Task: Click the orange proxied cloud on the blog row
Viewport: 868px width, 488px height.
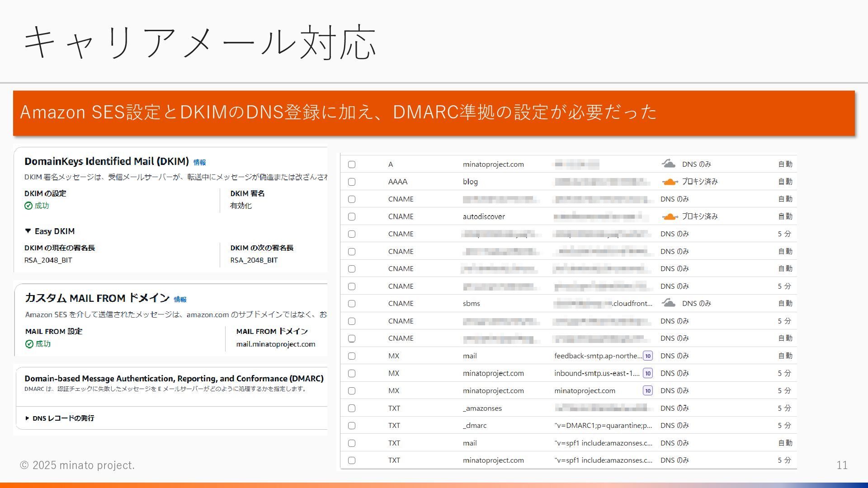Action: [x=670, y=182]
